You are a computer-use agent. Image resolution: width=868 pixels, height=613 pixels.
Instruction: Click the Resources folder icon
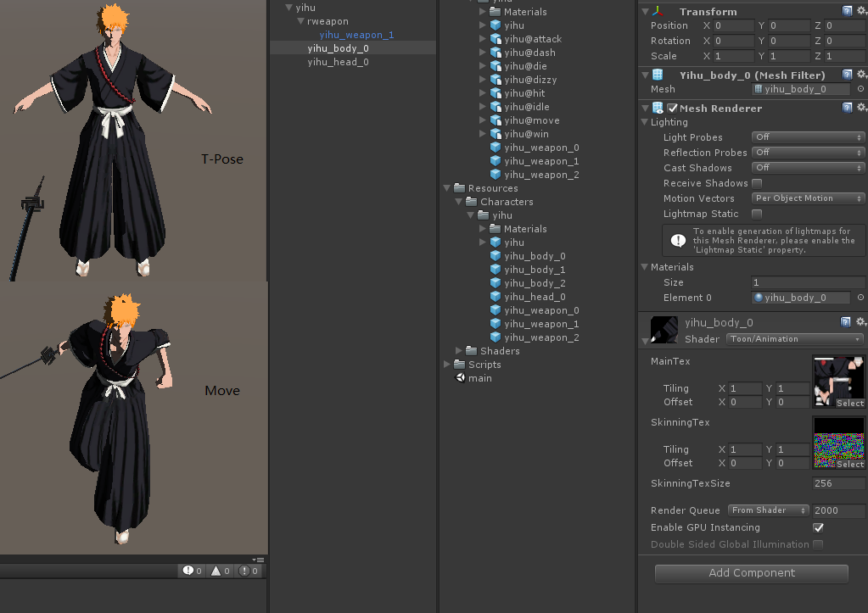460,188
